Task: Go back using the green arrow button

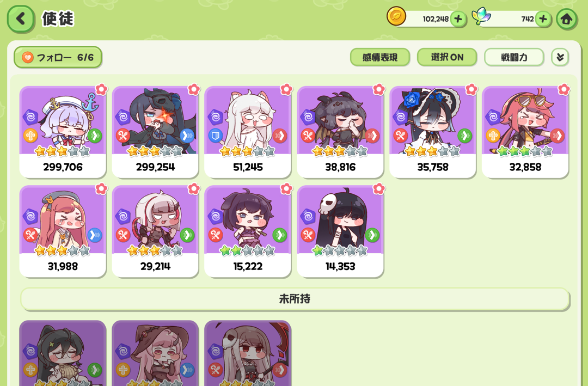Action: pyautogui.click(x=21, y=19)
